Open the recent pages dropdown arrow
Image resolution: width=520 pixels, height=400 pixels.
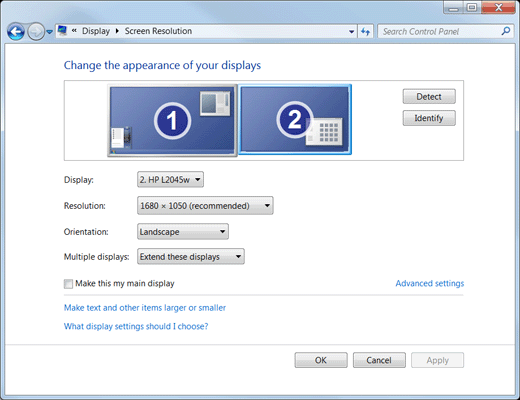coord(49,32)
